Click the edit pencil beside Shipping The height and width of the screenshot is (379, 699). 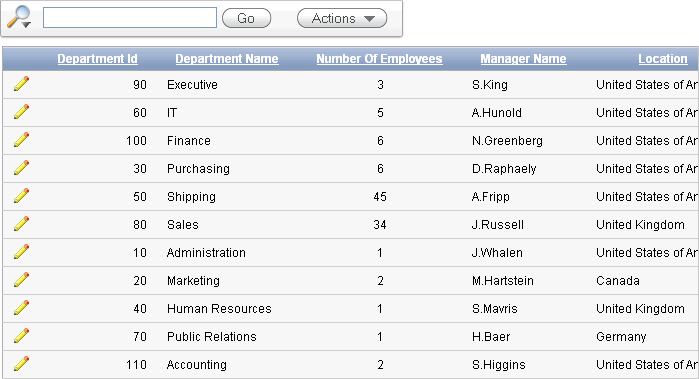click(x=21, y=196)
